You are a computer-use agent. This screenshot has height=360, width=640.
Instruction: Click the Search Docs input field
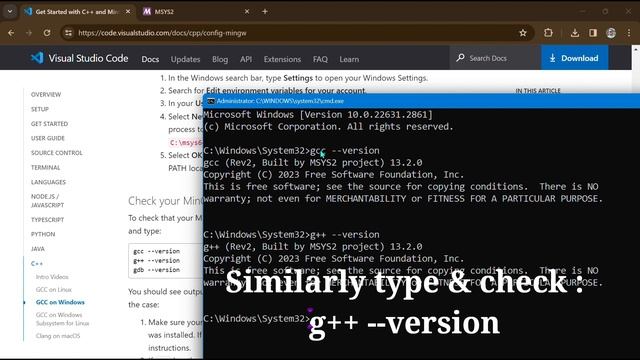[495, 58]
